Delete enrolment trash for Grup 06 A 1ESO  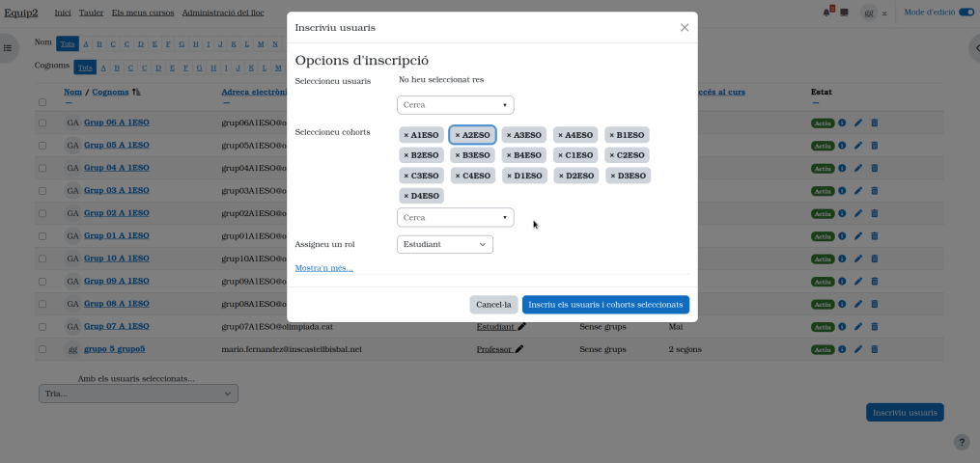(875, 123)
